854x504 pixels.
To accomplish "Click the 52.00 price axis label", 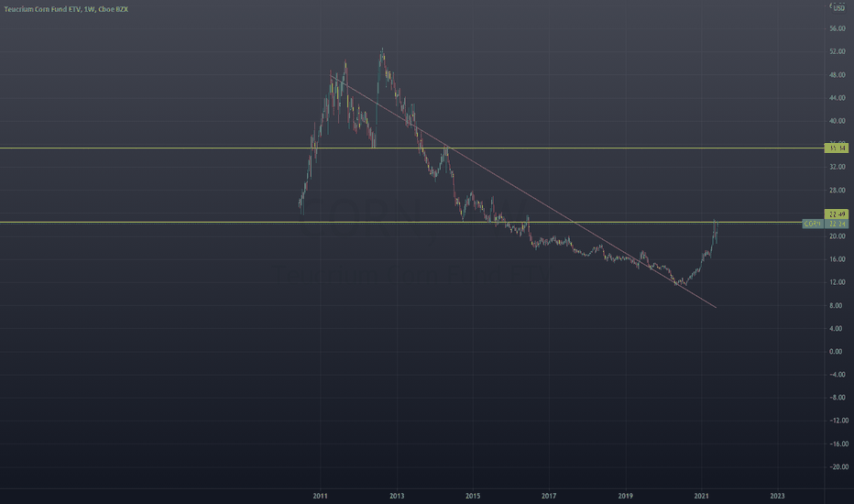I will [838, 51].
